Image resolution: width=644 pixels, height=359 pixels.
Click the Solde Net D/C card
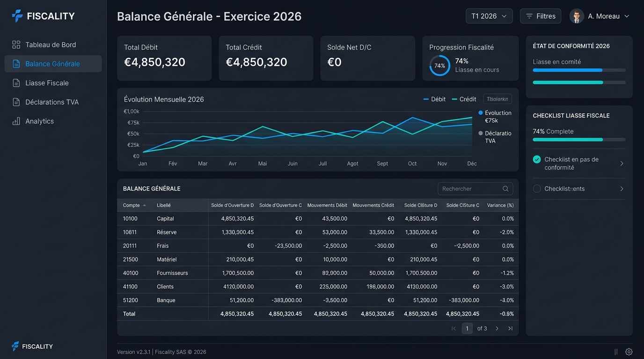click(x=368, y=58)
